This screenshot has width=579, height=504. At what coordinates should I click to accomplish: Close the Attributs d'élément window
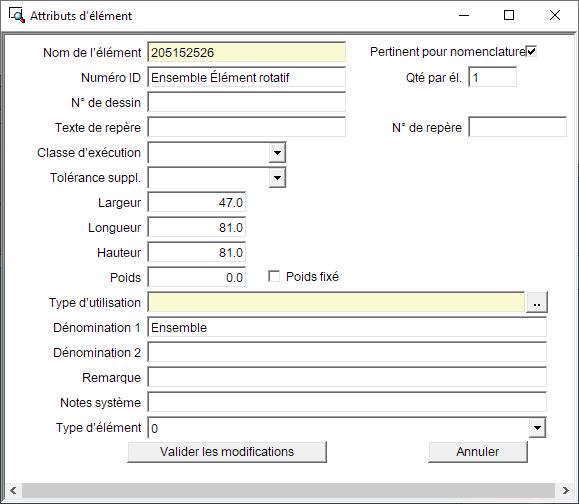[555, 15]
